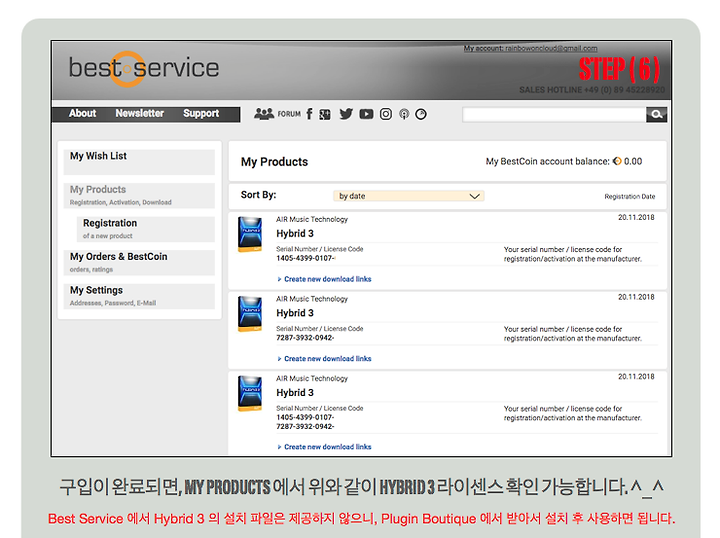Open the Facebook icon
The width and height of the screenshot is (720, 538).
309,114
